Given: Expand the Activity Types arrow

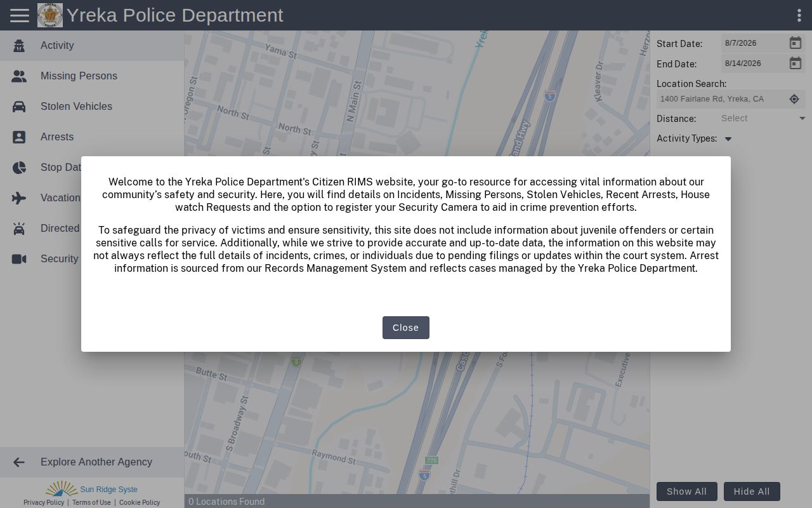Looking at the screenshot, I should coord(728,139).
